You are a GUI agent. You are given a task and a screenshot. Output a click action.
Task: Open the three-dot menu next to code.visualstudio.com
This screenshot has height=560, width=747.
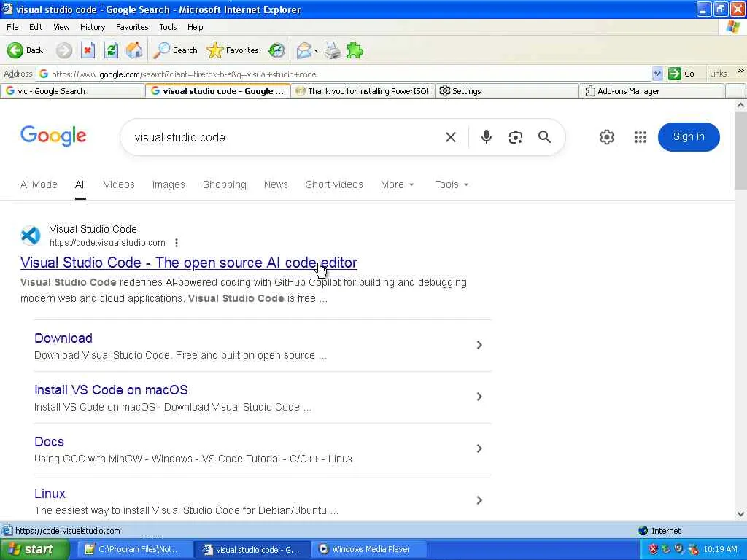coord(177,243)
